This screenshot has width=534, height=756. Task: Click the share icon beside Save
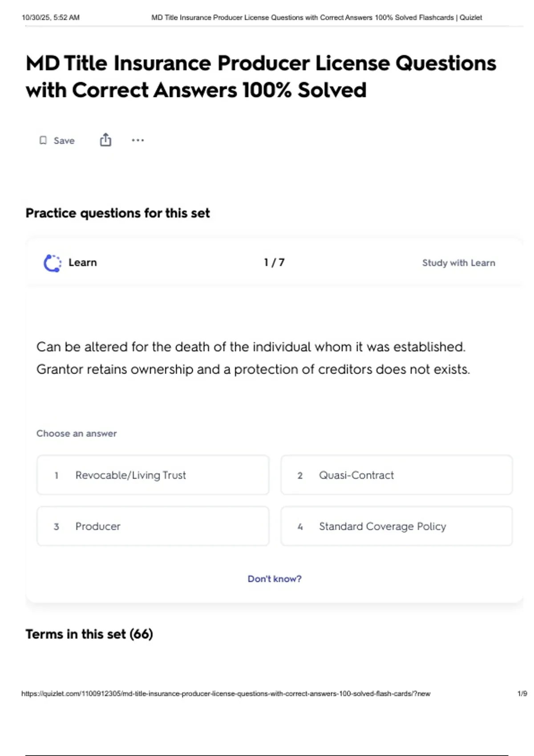point(105,140)
